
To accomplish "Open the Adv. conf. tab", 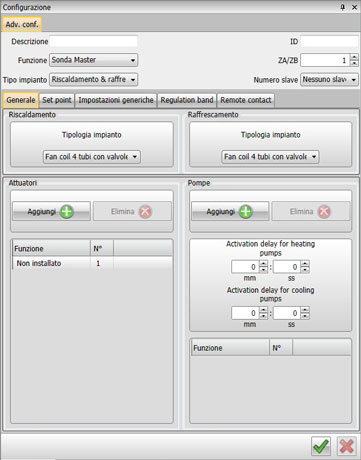I will [22, 24].
